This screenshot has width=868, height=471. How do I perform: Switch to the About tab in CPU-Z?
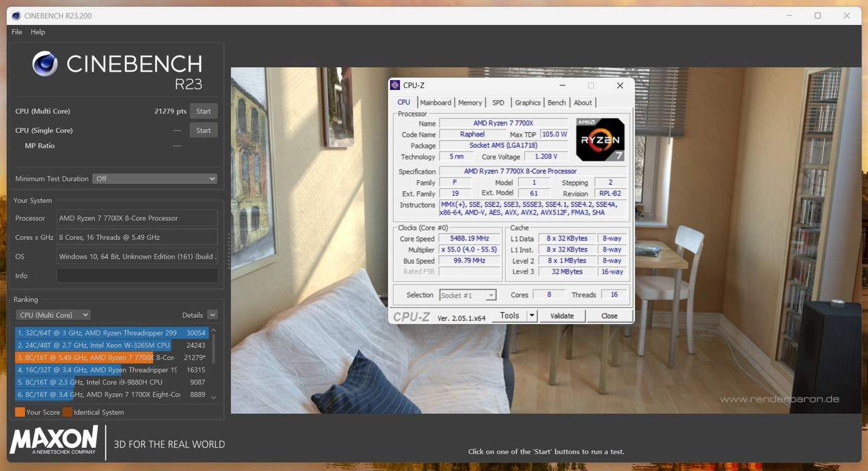pos(583,102)
